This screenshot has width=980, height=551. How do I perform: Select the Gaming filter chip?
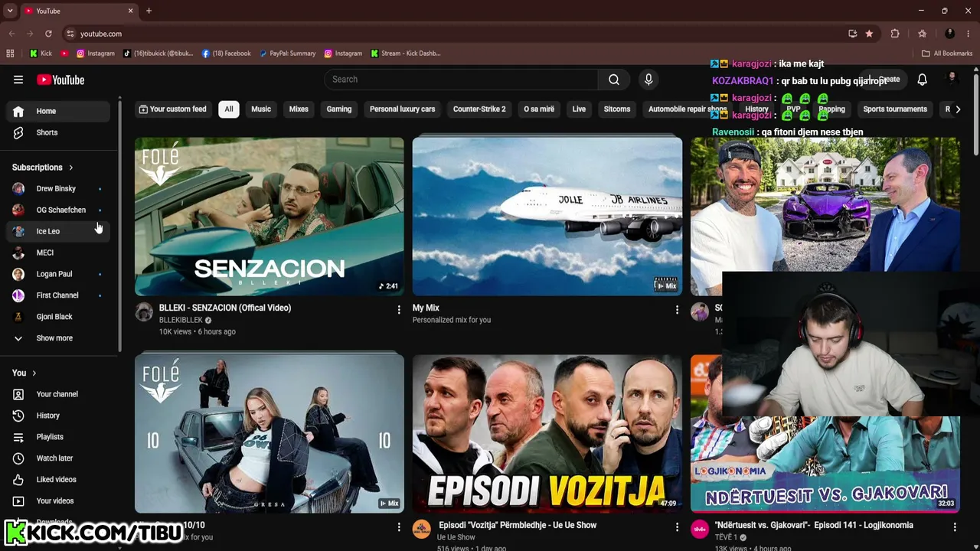coord(339,109)
